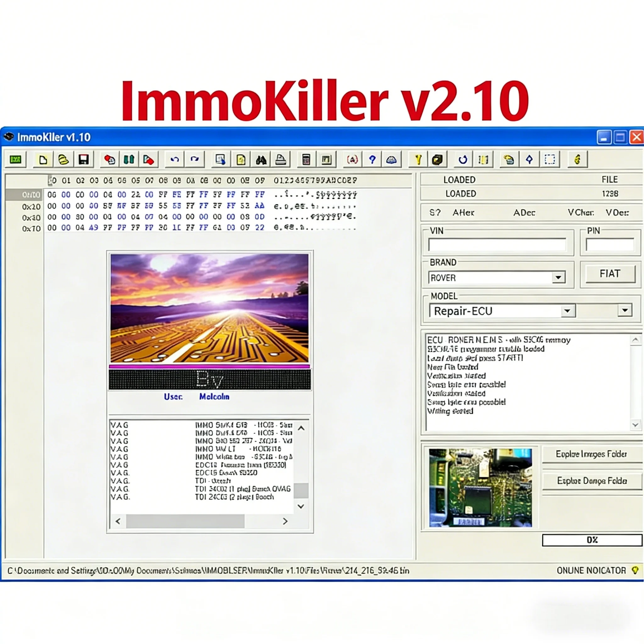Open help with the question mark icon
Viewport: 644px width, 644px height.
(x=372, y=160)
